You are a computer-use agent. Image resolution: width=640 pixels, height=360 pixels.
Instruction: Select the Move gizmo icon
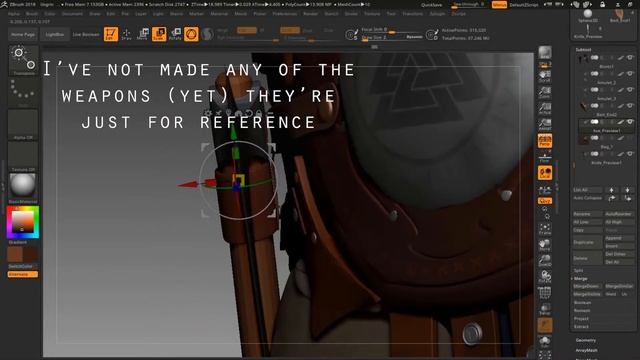tap(142, 34)
